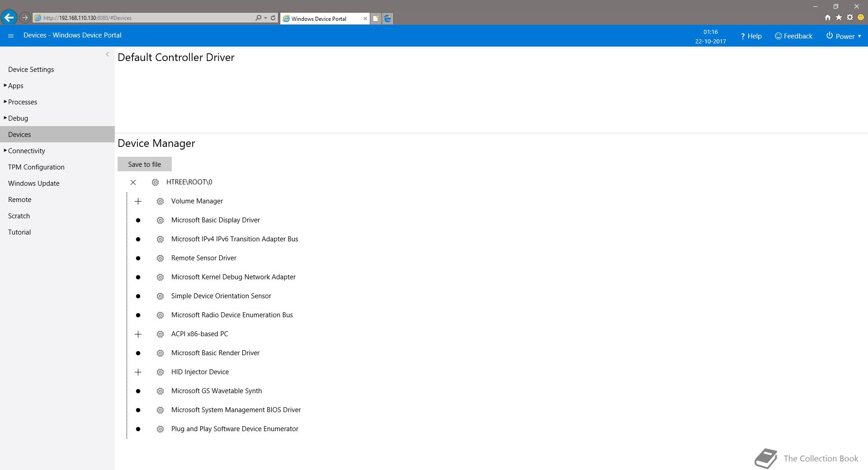Screen dimensions: 868x470
Task: Open the Scratch page
Action: coord(19,216)
